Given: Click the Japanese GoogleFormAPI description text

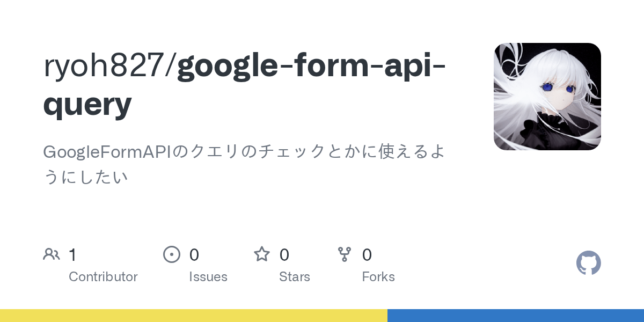Looking at the screenshot, I should (x=244, y=164).
